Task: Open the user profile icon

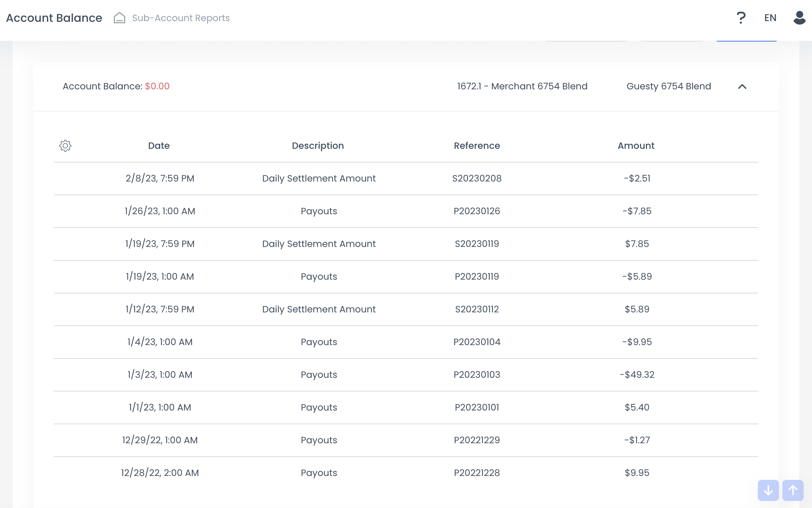Action: coord(799,18)
